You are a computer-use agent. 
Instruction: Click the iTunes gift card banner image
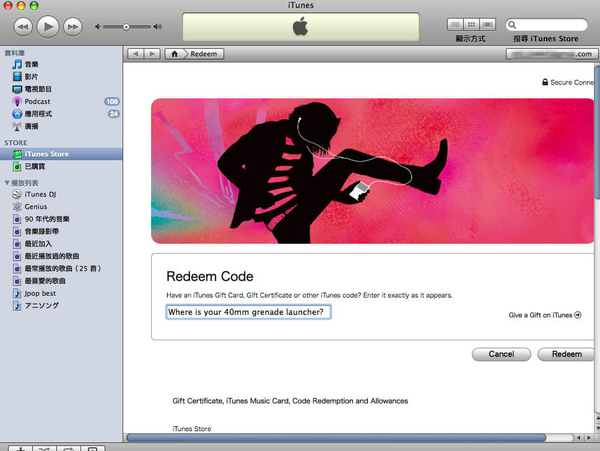click(372, 171)
